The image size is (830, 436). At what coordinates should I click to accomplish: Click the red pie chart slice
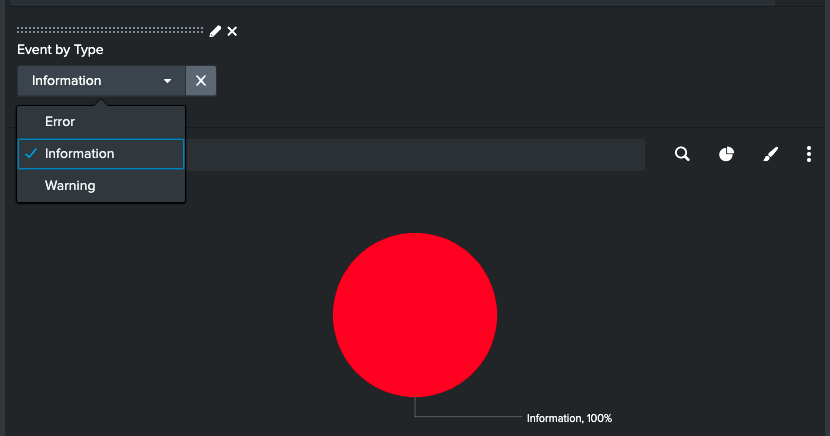tap(414, 314)
